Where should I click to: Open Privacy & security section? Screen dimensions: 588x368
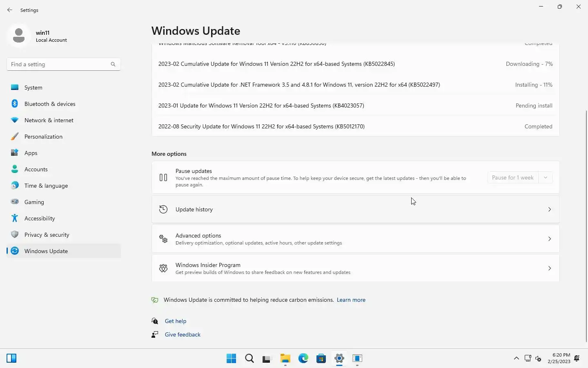coord(64,235)
